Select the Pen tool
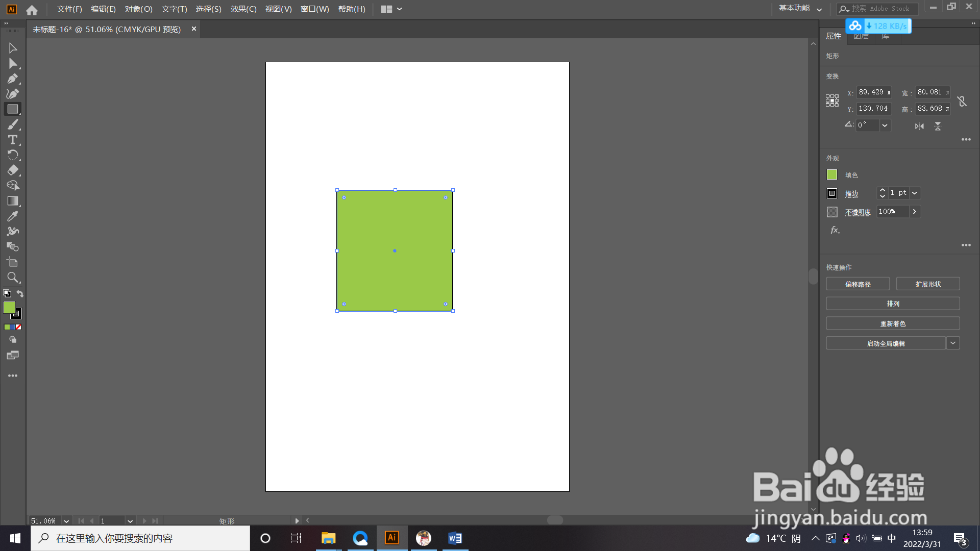Viewport: 980px width, 551px height. tap(13, 79)
